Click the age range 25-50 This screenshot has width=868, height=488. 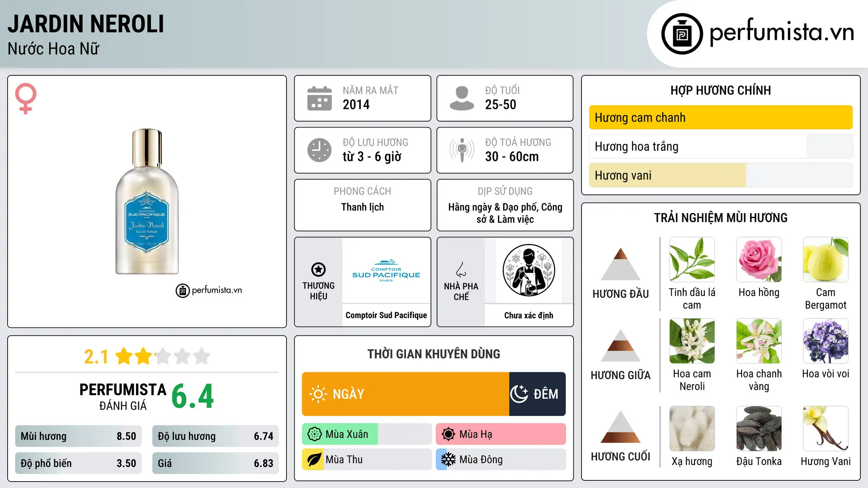(x=501, y=105)
